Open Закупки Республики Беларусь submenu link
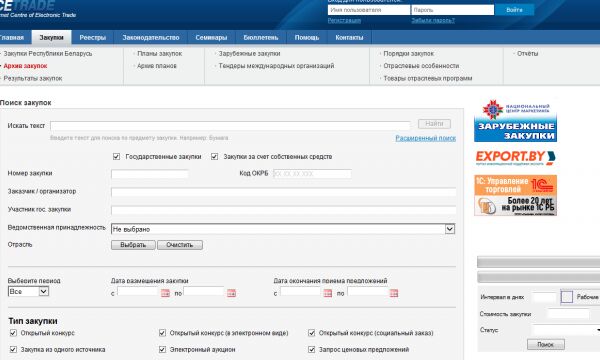 (48, 54)
